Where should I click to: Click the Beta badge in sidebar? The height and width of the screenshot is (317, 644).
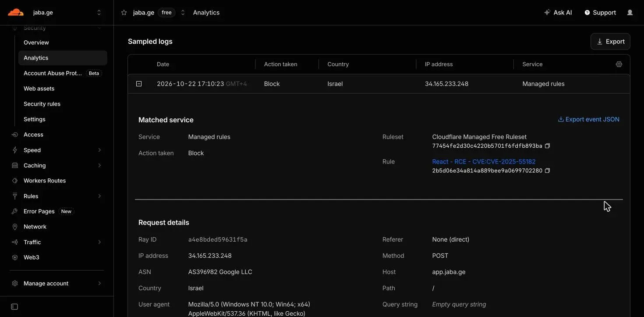pyautogui.click(x=94, y=73)
